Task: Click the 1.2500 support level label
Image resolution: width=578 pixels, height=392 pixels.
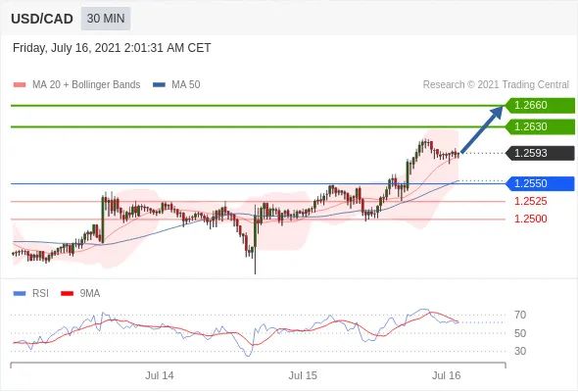Action: point(530,219)
